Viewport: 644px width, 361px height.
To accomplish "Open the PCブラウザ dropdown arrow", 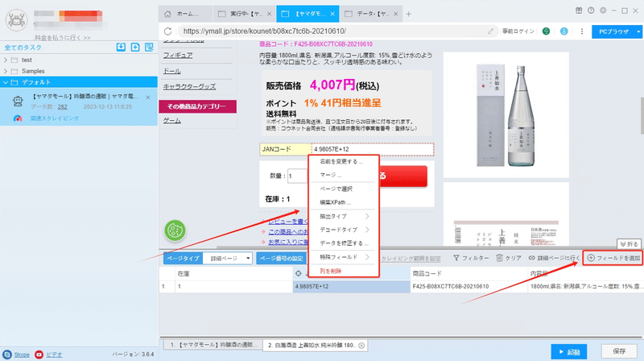I will (x=638, y=31).
